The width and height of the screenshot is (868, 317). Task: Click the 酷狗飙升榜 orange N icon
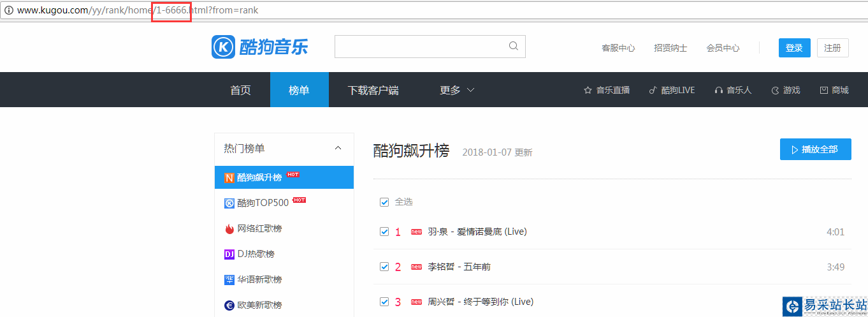coord(229,178)
